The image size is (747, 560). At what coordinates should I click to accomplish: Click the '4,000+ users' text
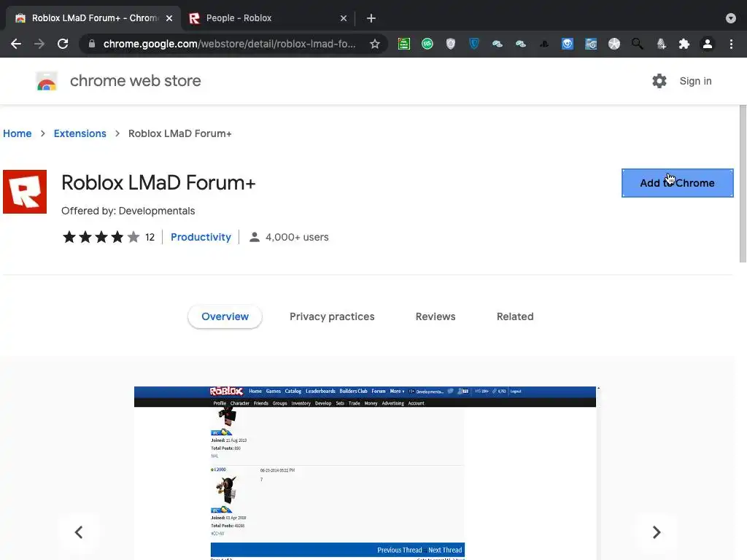297,237
